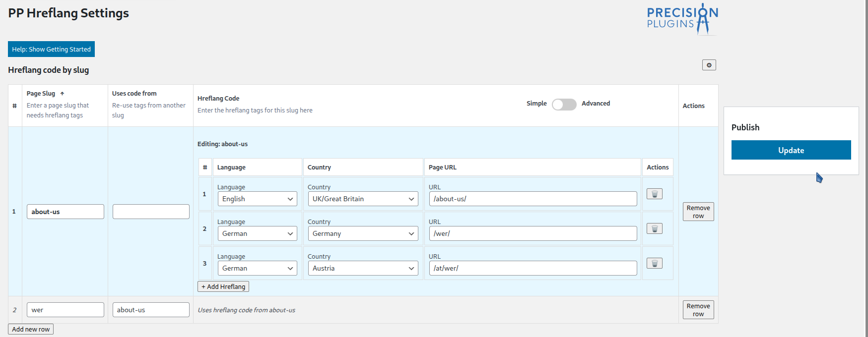Click 'Uses hreflang code from about-us' text
868x337 pixels.
pyautogui.click(x=246, y=310)
